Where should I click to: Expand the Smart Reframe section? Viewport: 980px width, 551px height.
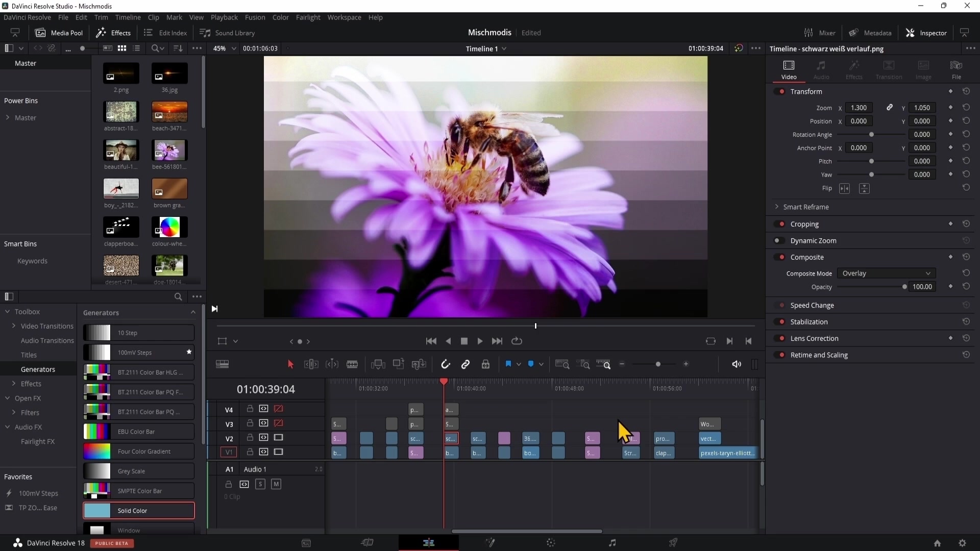point(777,207)
